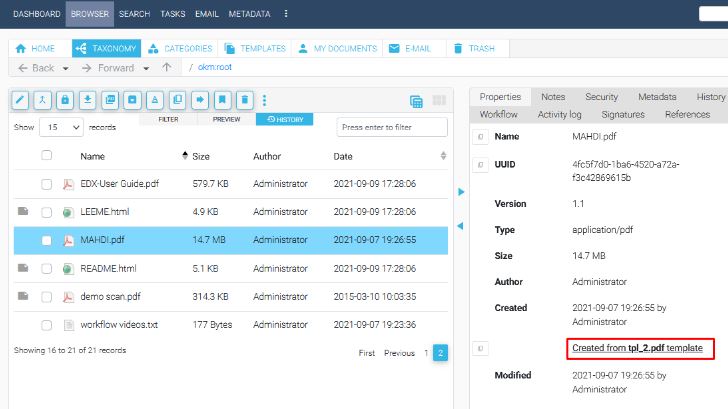
Task: Go to pagination page 1
Action: (x=426, y=353)
